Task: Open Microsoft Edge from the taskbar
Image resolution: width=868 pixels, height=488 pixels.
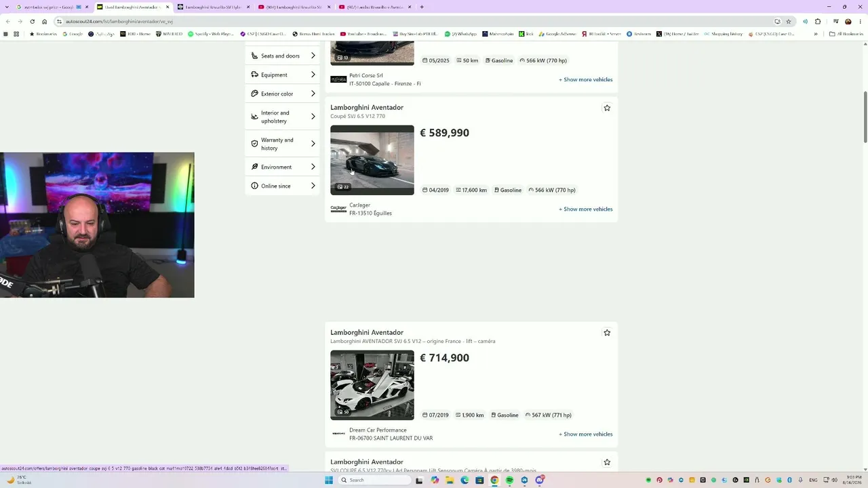Action: 465,480
